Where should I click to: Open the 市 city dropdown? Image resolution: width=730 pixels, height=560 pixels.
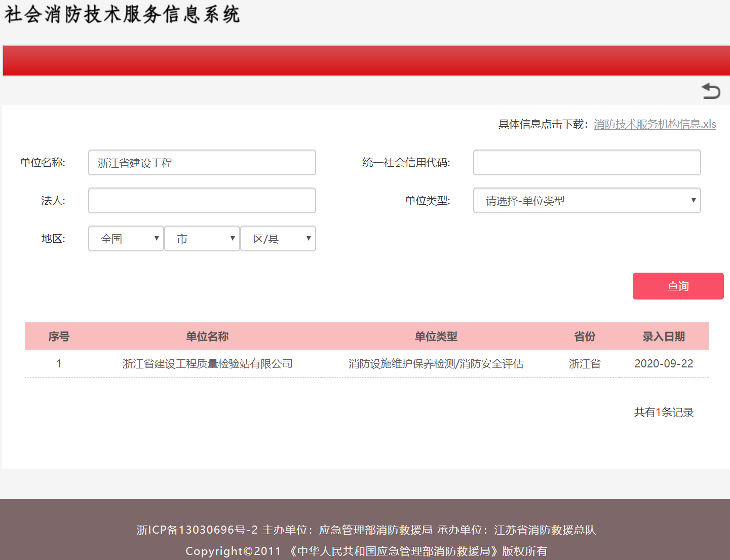202,239
